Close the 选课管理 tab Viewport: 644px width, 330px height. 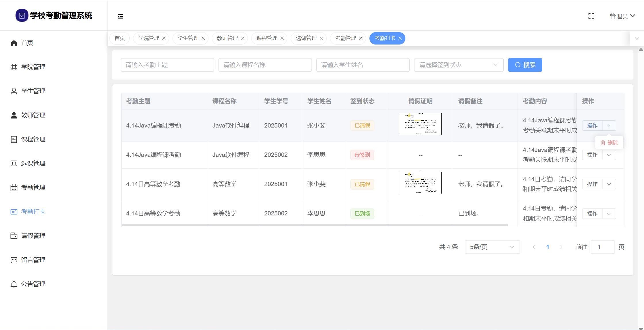pos(321,38)
